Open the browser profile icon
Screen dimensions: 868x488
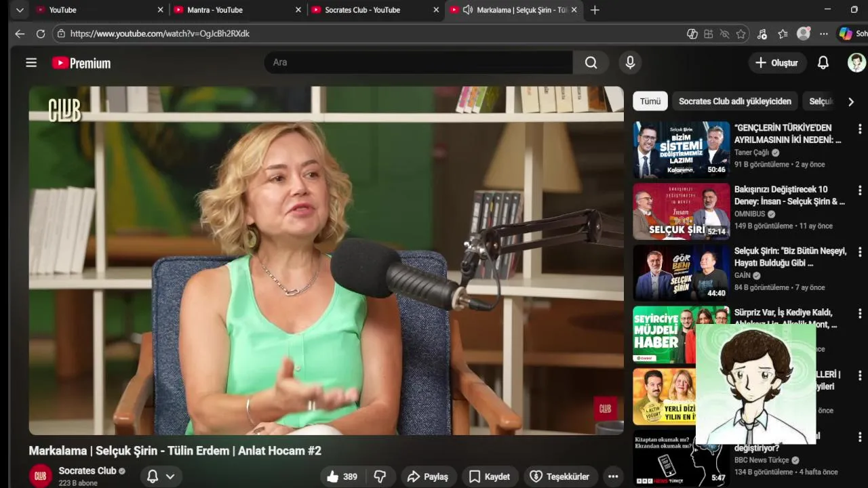804,34
